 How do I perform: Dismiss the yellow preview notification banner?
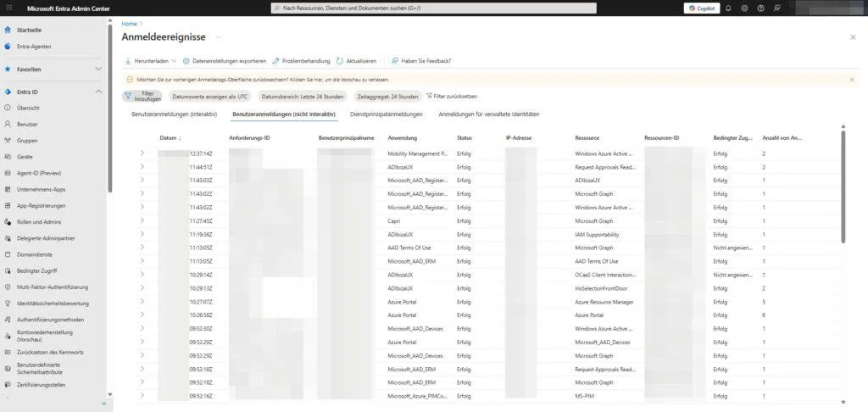(852, 79)
